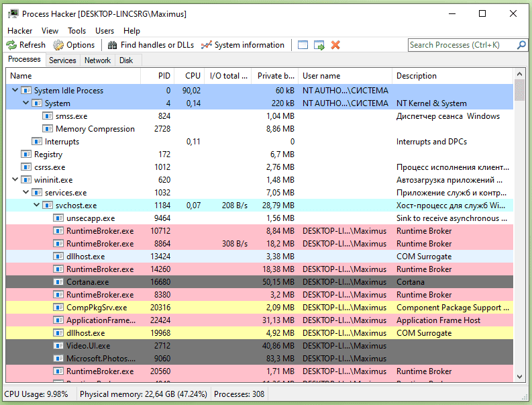Collapse the svchost.exe tree node
The image size is (532, 405).
[37, 206]
